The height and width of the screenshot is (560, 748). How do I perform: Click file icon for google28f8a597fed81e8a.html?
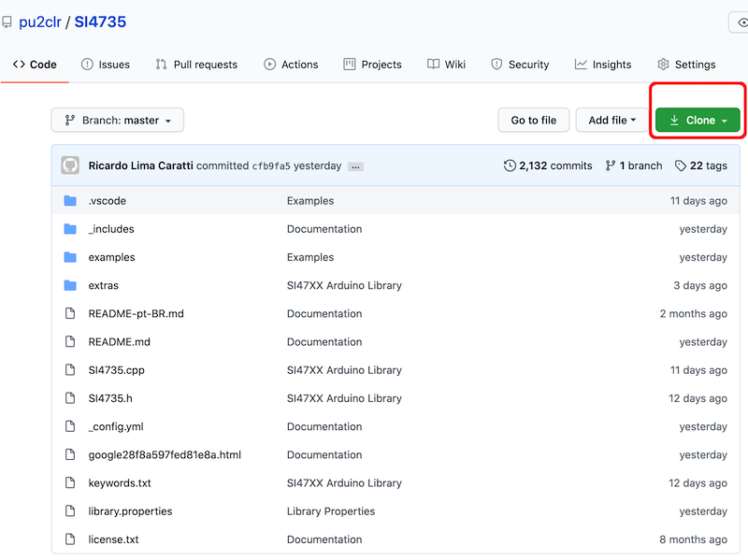(70, 454)
